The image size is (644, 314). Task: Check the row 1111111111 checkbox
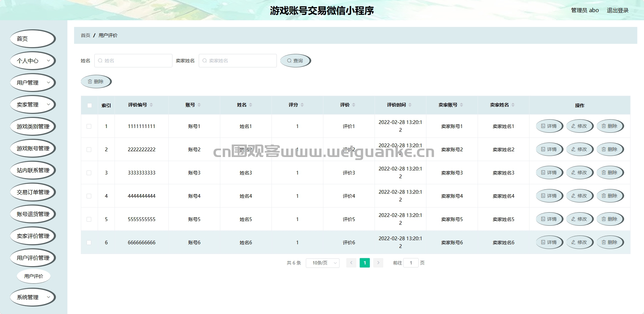coord(89,126)
